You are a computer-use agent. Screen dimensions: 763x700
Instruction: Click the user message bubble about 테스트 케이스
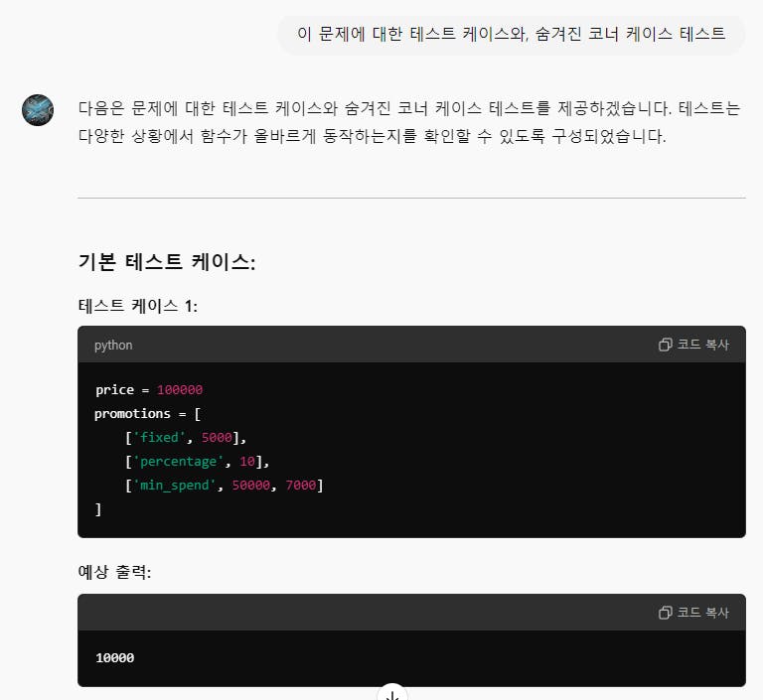(512, 34)
